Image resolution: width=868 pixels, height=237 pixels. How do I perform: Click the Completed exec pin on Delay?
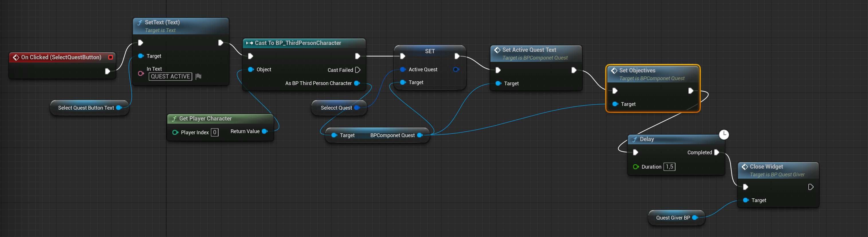coord(717,153)
